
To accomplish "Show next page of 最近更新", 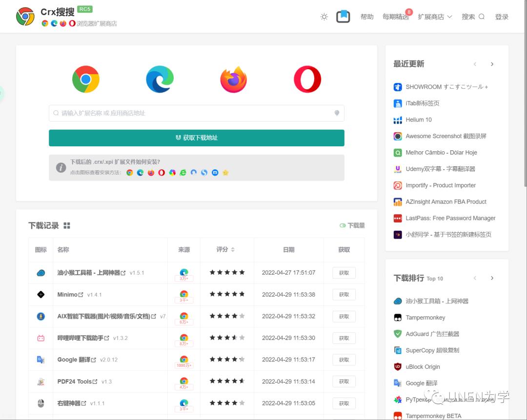I will tap(492, 64).
